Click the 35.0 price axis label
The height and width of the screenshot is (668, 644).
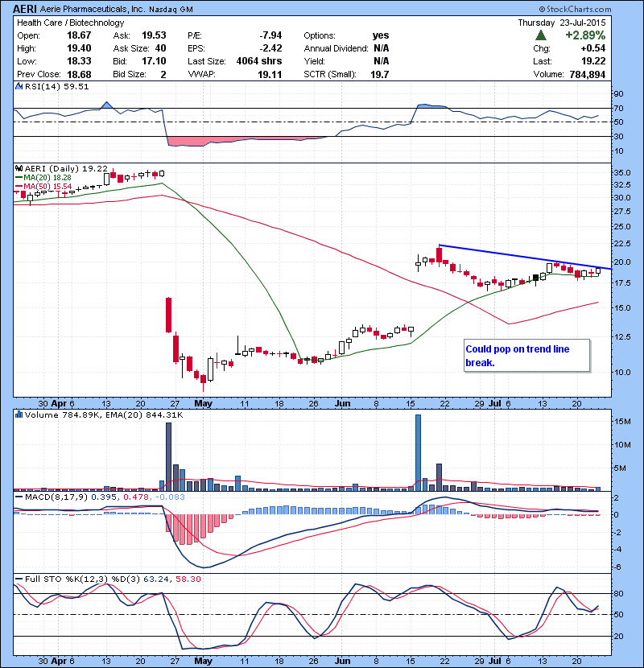click(621, 172)
